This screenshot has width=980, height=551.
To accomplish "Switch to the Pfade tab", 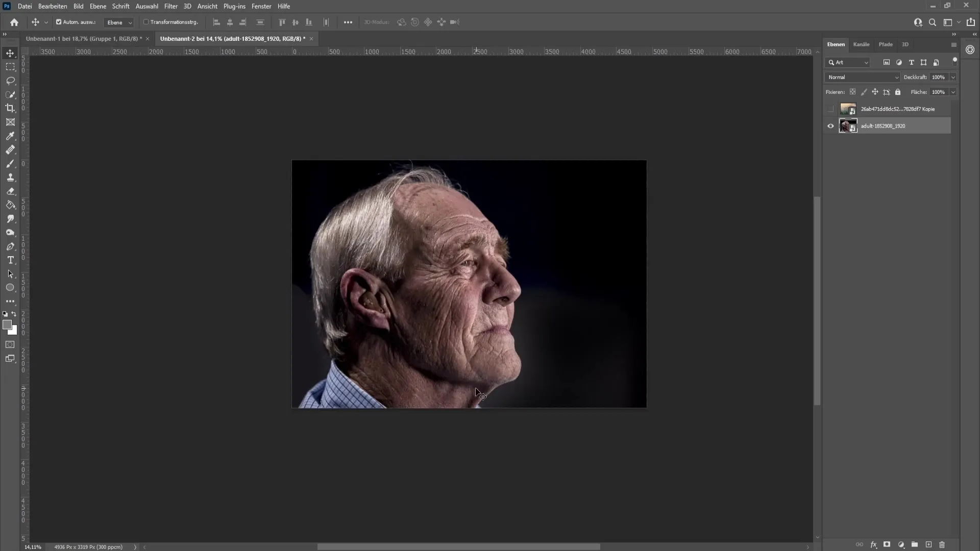I will [x=886, y=44].
